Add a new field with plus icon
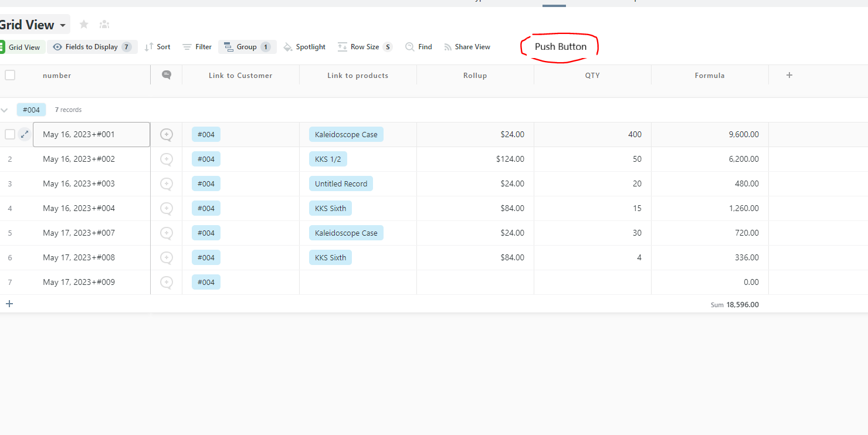 789,75
